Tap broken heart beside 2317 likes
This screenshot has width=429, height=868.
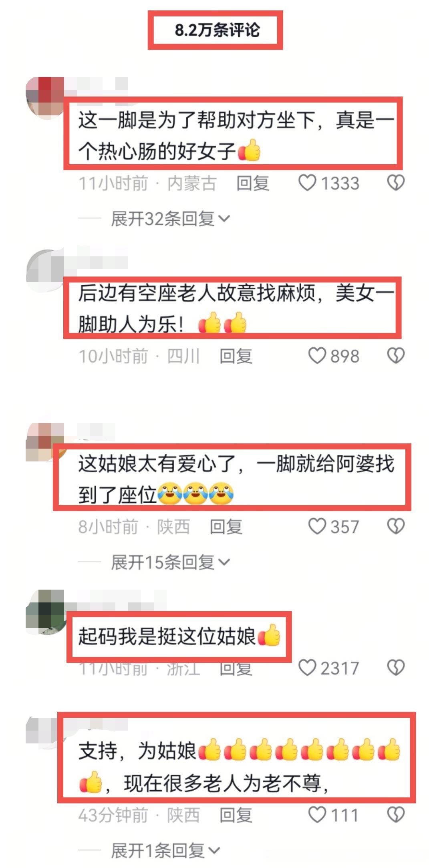tap(396, 668)
